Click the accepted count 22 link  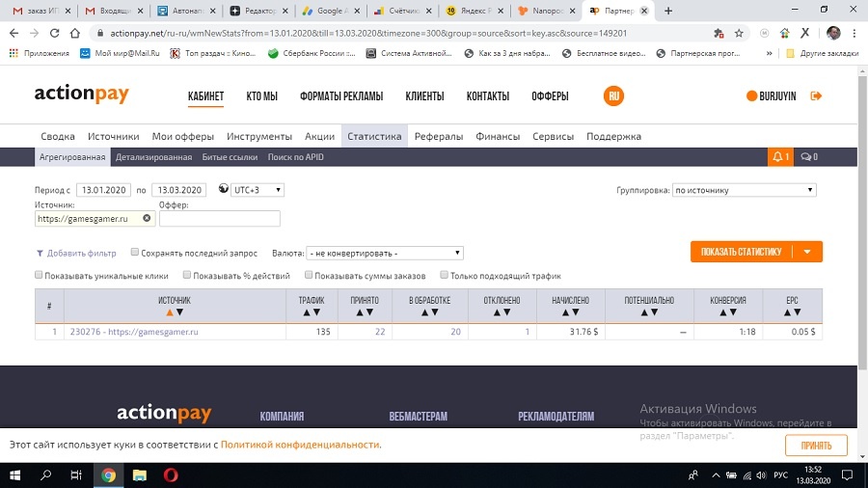380,332
